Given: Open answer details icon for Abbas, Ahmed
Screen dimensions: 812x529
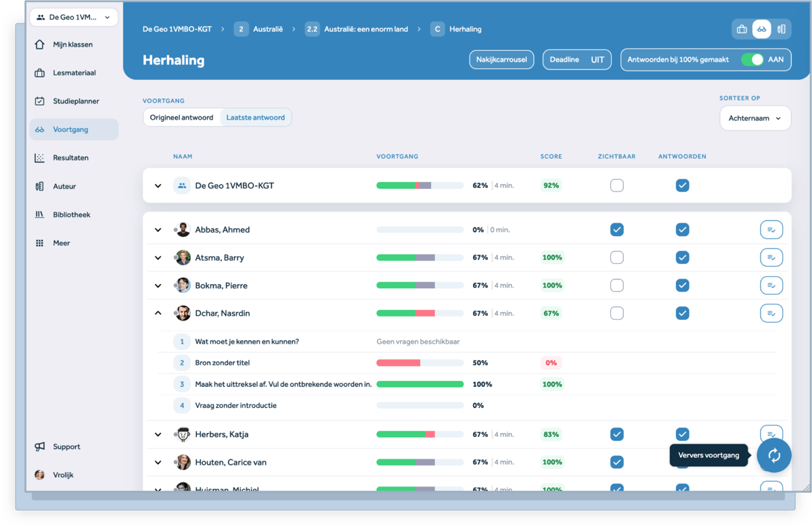Looking at the screenshot, I should (771, 230).
